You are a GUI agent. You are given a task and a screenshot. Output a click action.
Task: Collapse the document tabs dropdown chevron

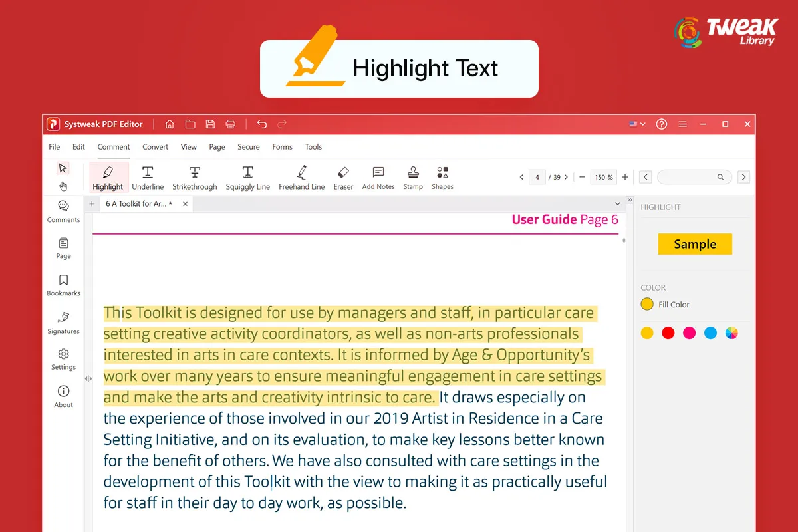(x=617, y=203)
